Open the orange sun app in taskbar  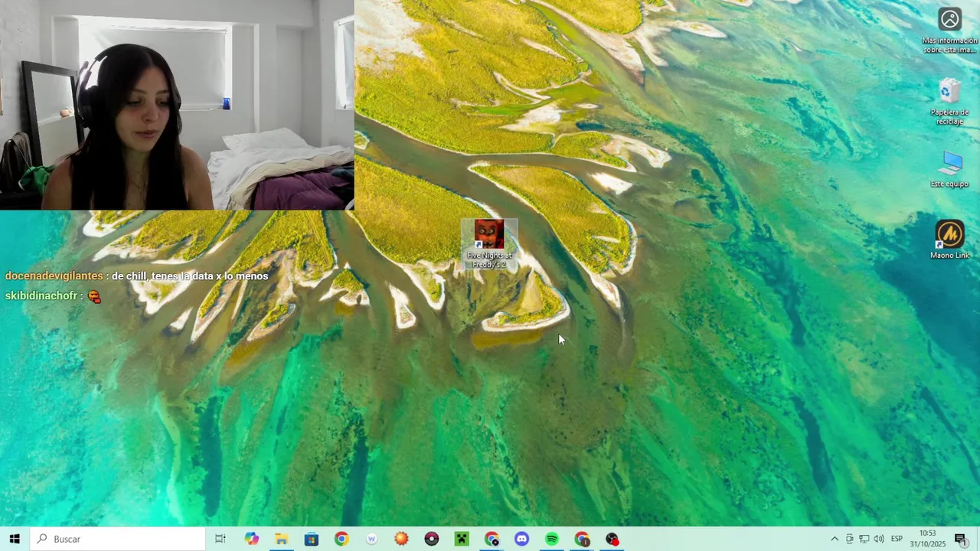coord(401,539)
